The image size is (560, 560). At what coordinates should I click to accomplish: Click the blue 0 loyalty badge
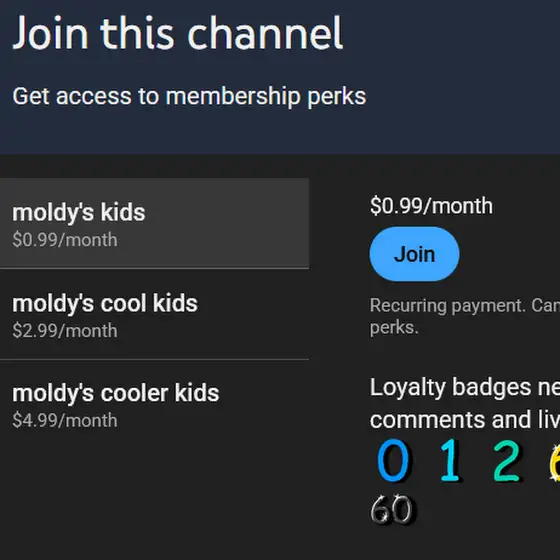pos(393,460)
